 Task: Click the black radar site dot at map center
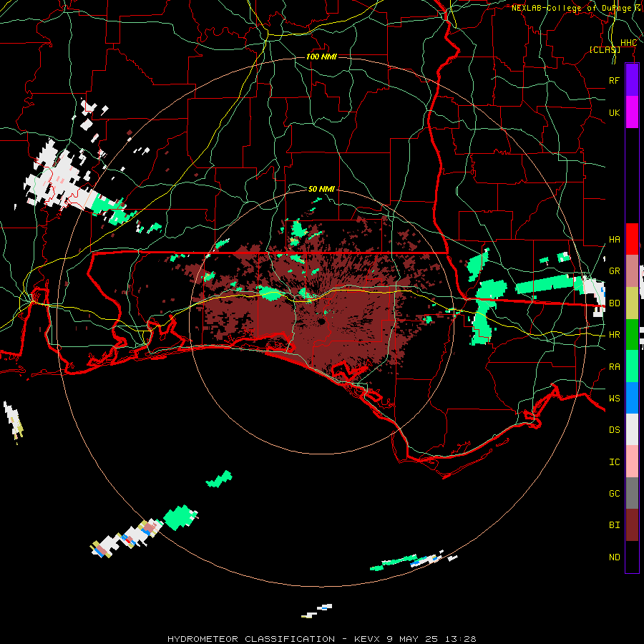[x=321, y=321]
